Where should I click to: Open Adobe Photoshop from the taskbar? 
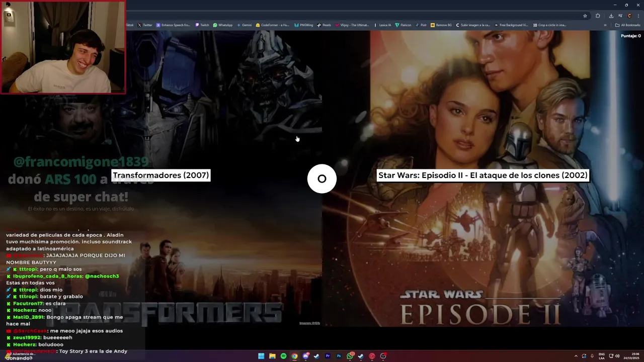point(339,356)
